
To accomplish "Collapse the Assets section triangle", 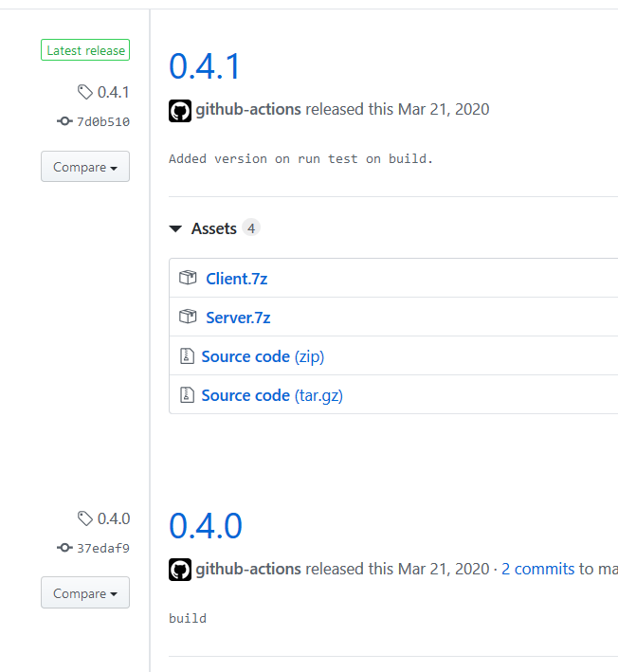I will point(175,228).
